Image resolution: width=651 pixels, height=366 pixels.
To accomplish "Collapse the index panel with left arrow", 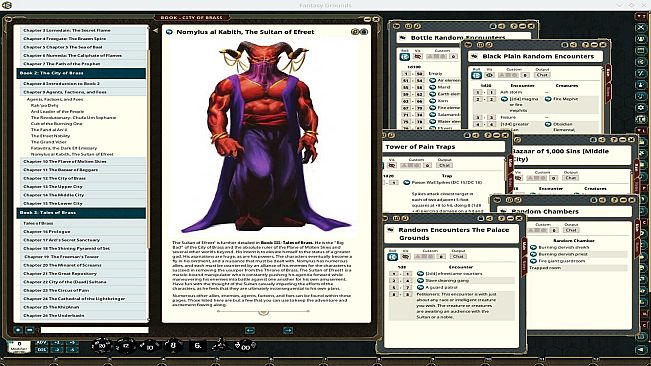I will point(155,30).
